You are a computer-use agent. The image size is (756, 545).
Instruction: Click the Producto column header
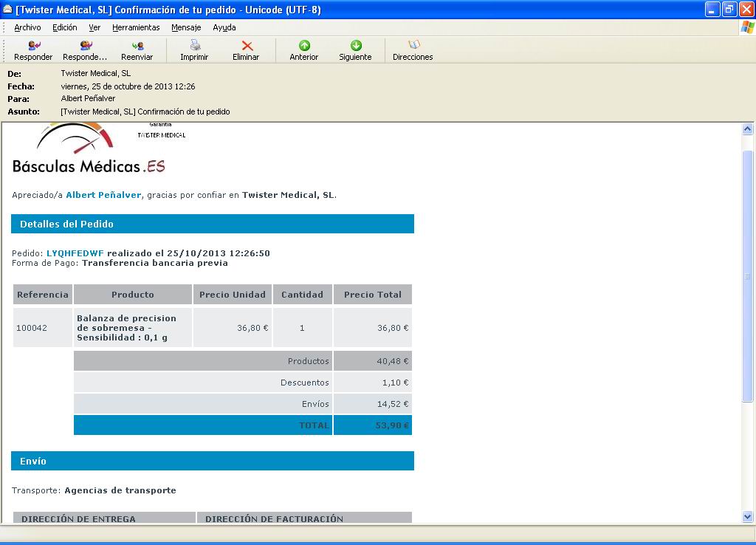point(133,295)
